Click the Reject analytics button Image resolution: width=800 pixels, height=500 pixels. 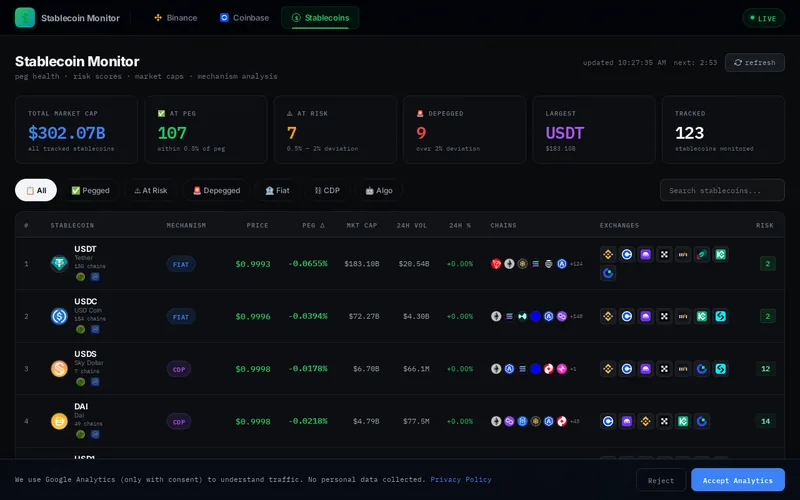point(661,480)
